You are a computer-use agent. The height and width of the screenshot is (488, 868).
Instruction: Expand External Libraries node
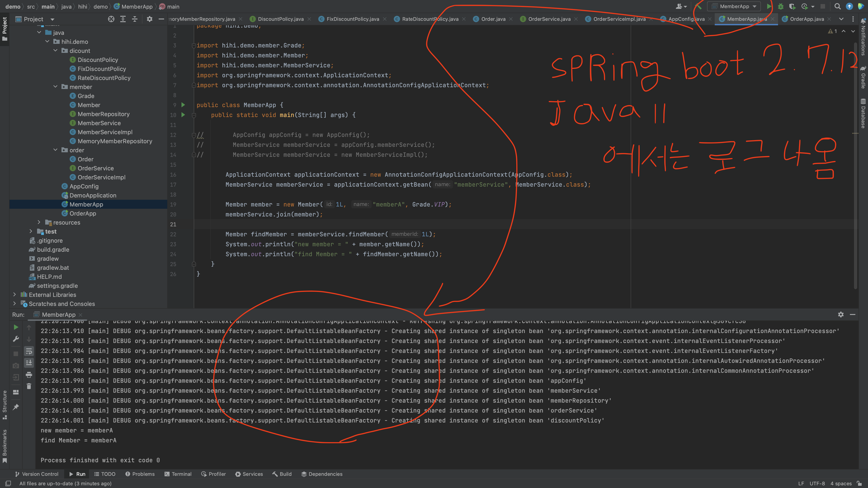click(x=14, y=294)
